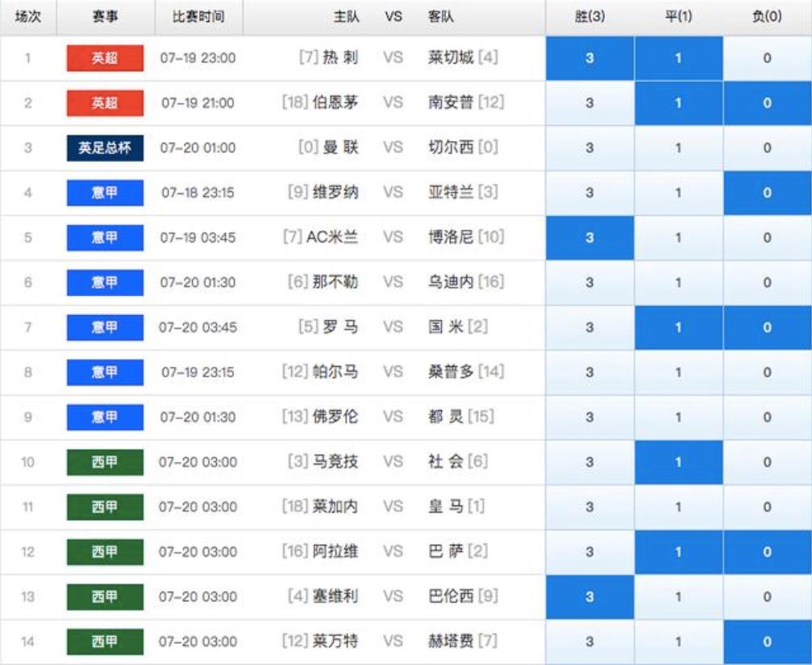Select win (3) for match 8 帕尔马
Screen dimensions: 812x665
tap(589, 372)
